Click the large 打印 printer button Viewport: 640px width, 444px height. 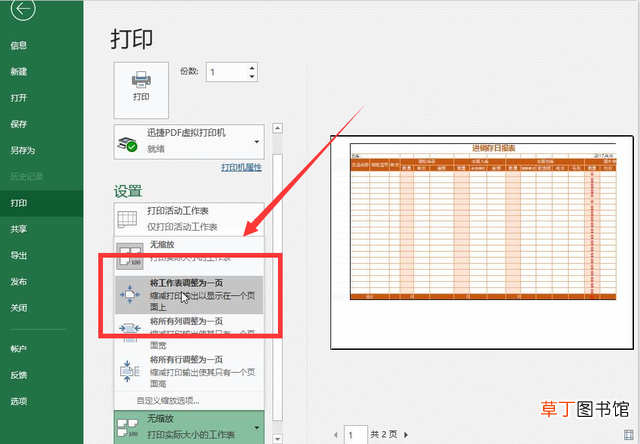click(141, 90)
